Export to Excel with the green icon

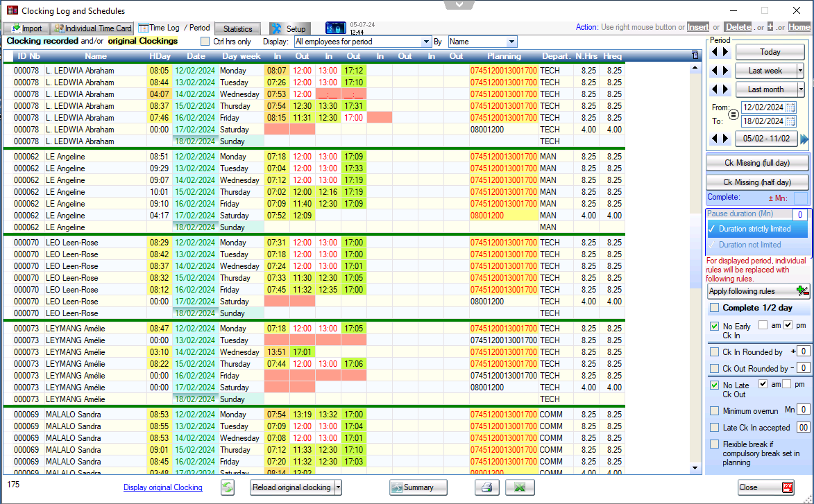coord(519,487)
